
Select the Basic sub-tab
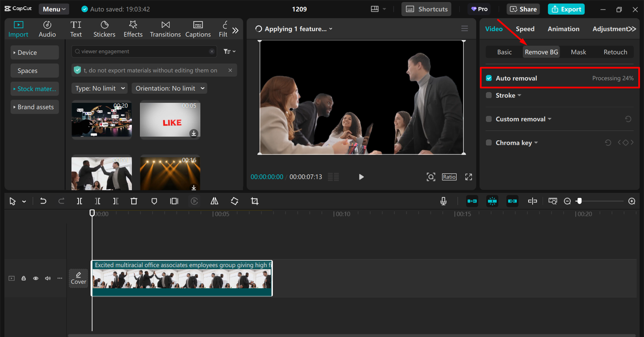click(x=504, y=52)
